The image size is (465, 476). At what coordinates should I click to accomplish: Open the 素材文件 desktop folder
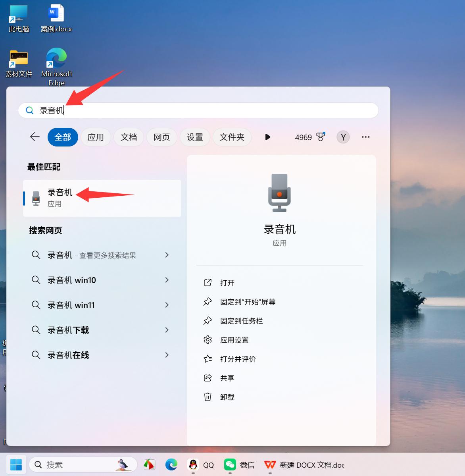19,63
